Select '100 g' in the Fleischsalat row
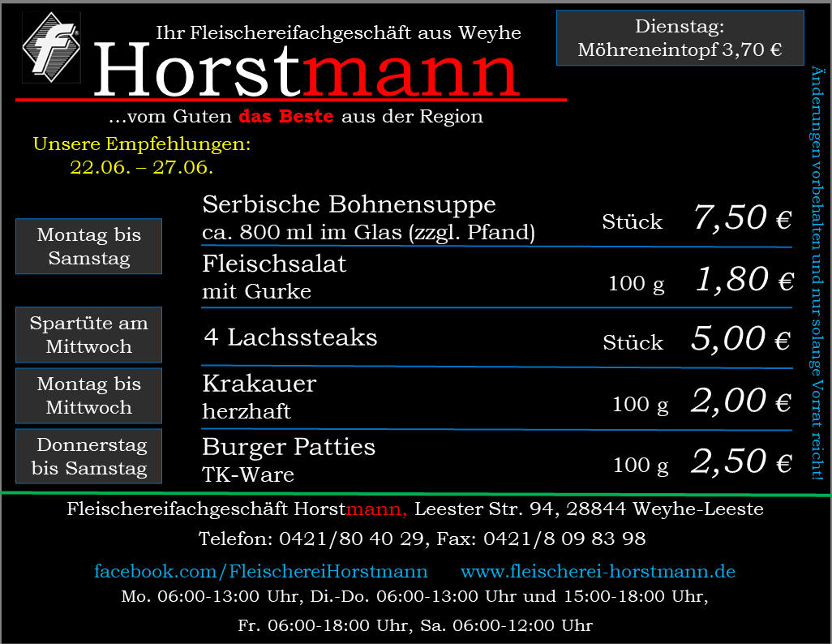 point(637,284)
